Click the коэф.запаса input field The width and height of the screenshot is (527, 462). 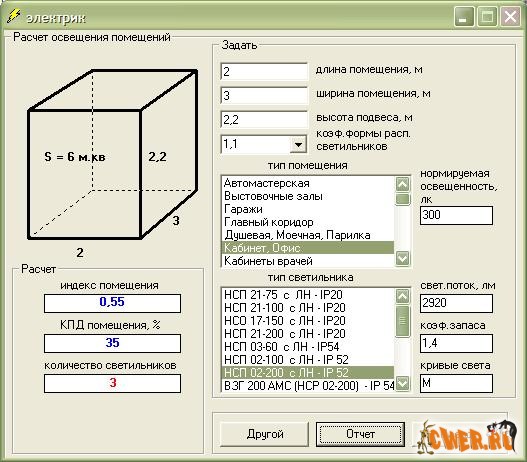[x=456, y=343]
